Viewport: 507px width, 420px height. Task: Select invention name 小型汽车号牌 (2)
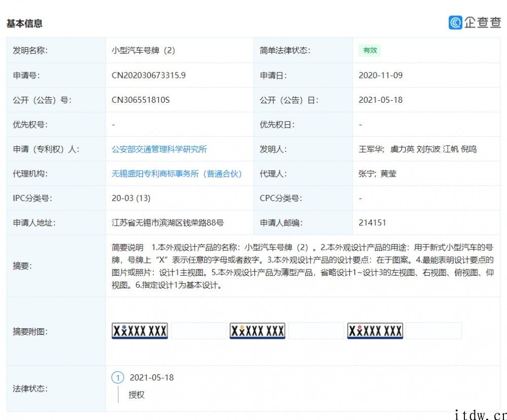click(x=143, y=50)
